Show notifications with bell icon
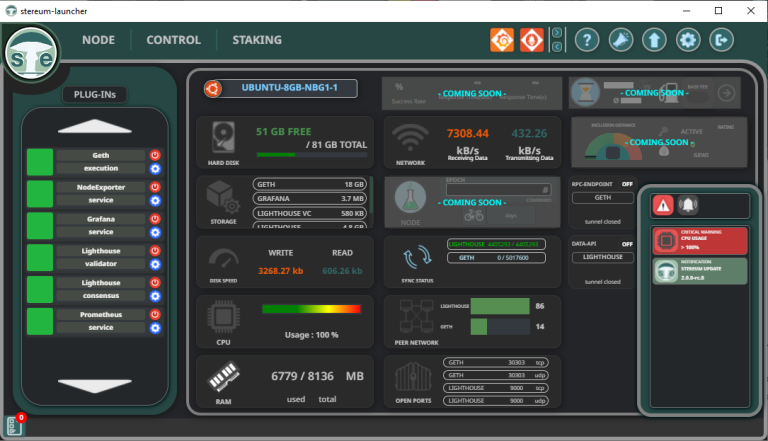This screenshot has width=768, height=441. coord(688,205)
